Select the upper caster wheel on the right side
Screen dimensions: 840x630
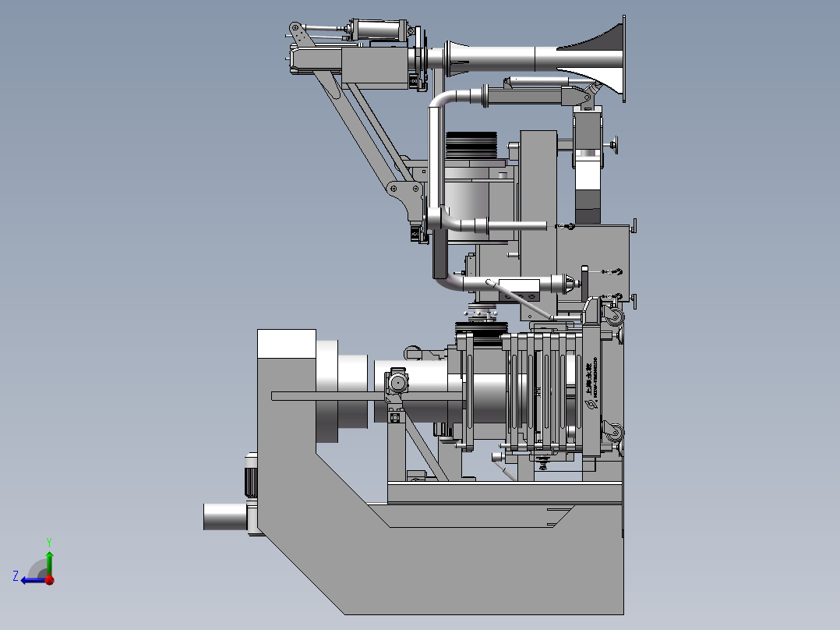pyautogui.click(x=614, y=316)
